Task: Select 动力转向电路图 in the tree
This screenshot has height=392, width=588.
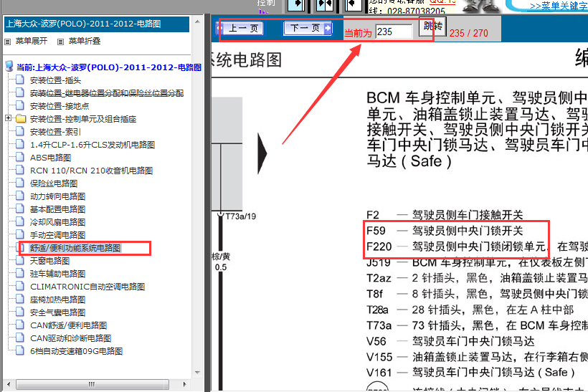Action: (x=58, y=196)
